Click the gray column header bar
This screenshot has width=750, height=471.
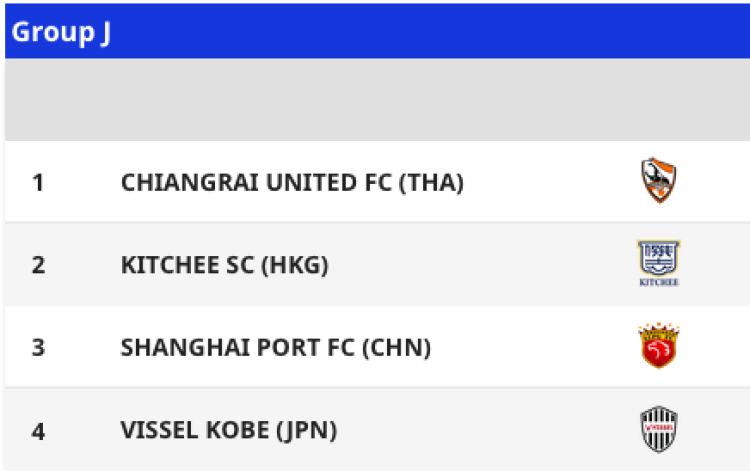tap(375, 99)
